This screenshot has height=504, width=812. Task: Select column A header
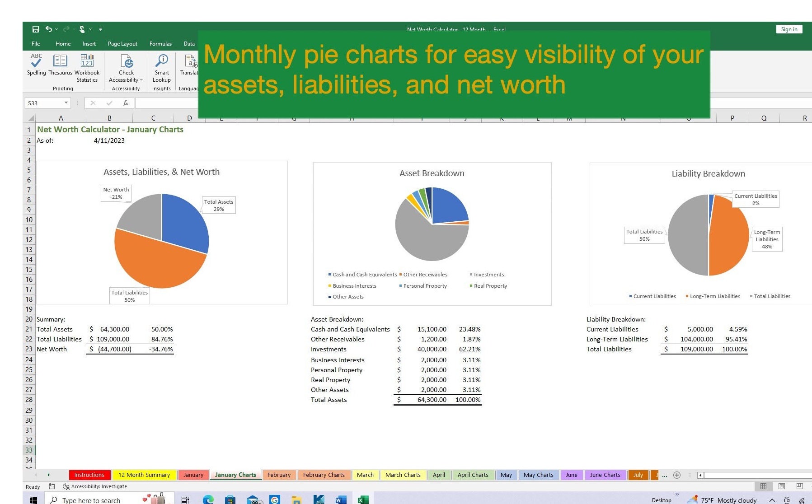point(61,118)
